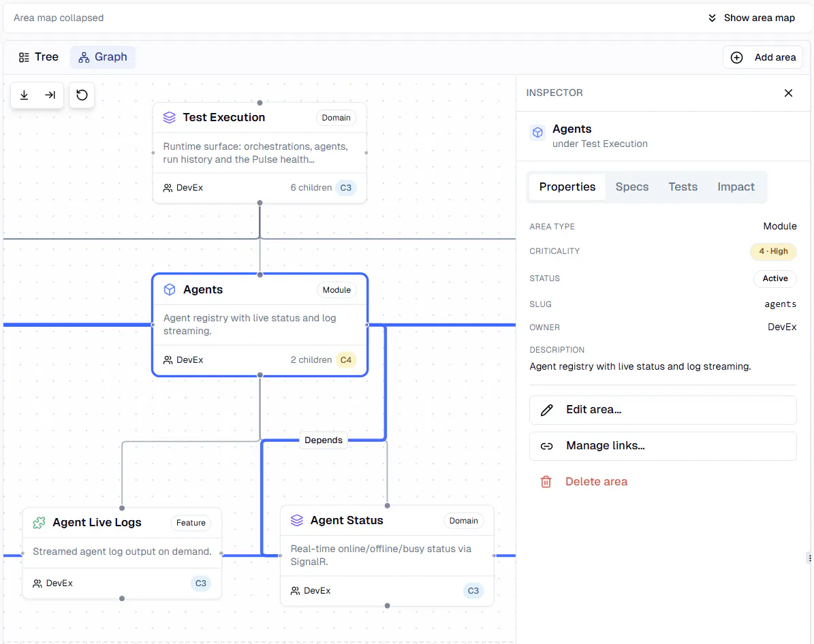Click the '2 children' label
Screen dimensions: 814x644
(311, 360)
